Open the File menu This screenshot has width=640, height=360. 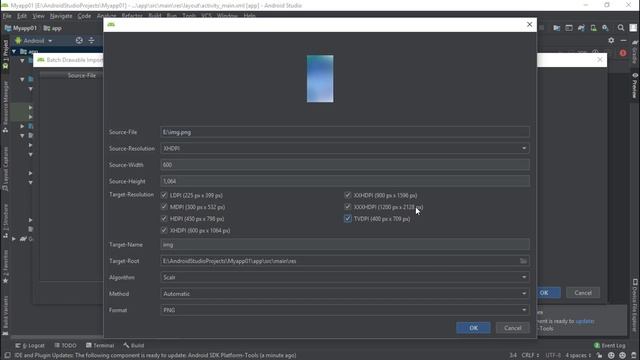(x=7, y=16)
